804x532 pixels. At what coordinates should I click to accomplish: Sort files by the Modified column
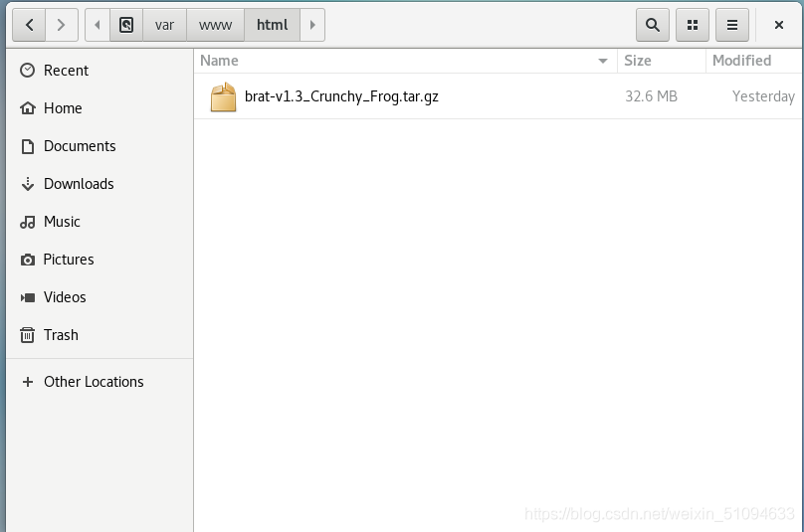tap(755, 61)
